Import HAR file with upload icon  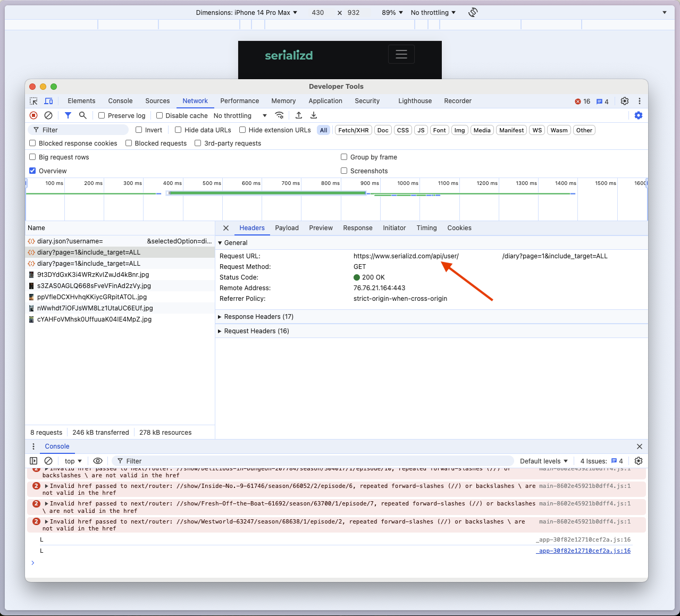[298, 115]
